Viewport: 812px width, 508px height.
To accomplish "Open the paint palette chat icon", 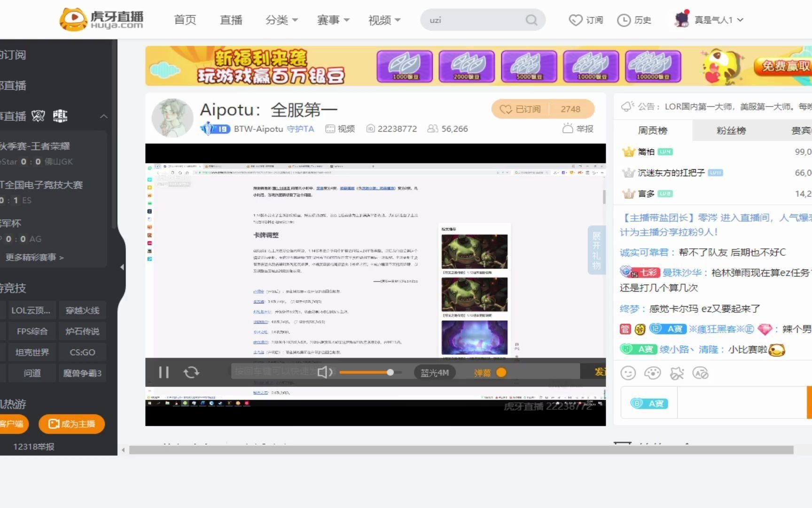I will click(x=652, y=373).
